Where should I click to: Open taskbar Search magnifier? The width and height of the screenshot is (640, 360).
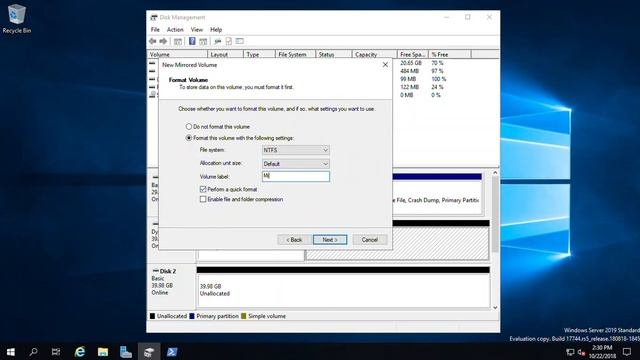[x=33, y=351]
